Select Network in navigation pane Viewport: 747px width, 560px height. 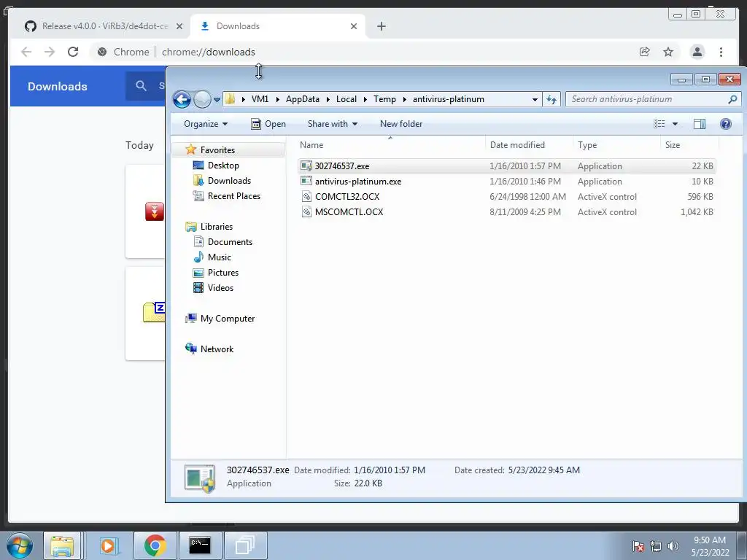[217, 349]
